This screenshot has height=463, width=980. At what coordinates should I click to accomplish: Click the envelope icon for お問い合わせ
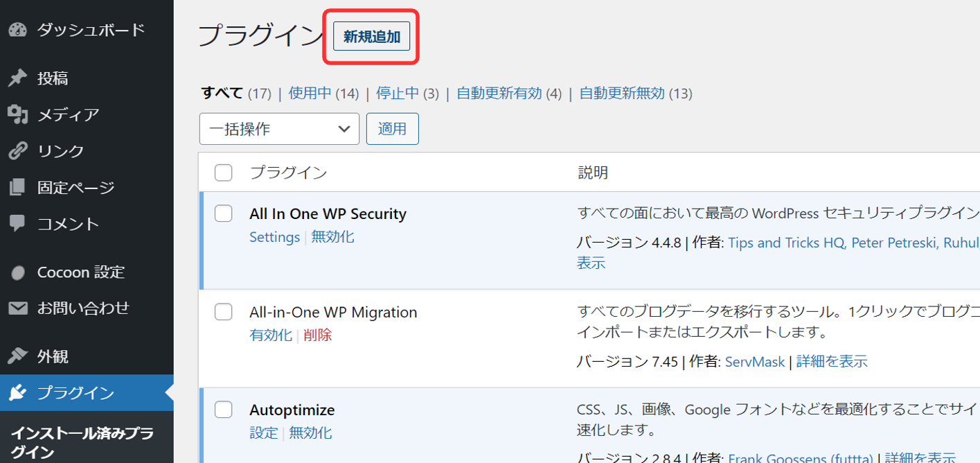(17, 308)
